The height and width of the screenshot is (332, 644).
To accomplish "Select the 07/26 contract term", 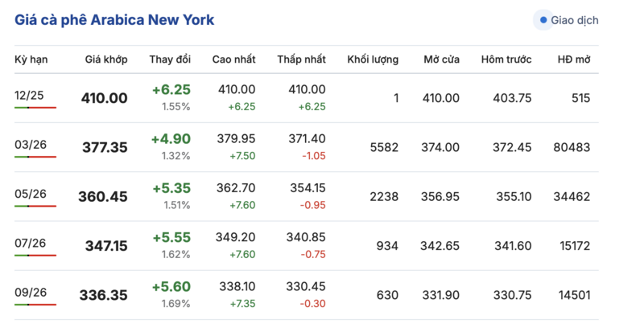I will (29, 243).
